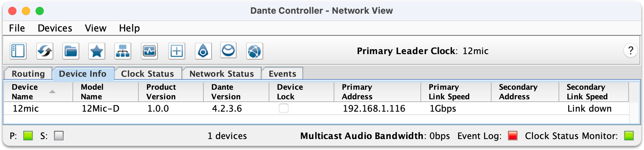Click the reload device information icon

tap(45, 51)
